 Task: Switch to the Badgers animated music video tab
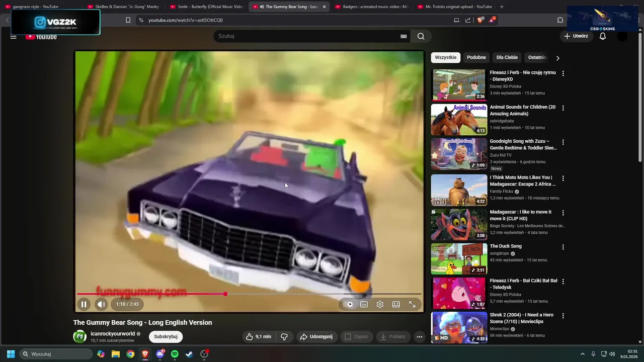point(371,7)
